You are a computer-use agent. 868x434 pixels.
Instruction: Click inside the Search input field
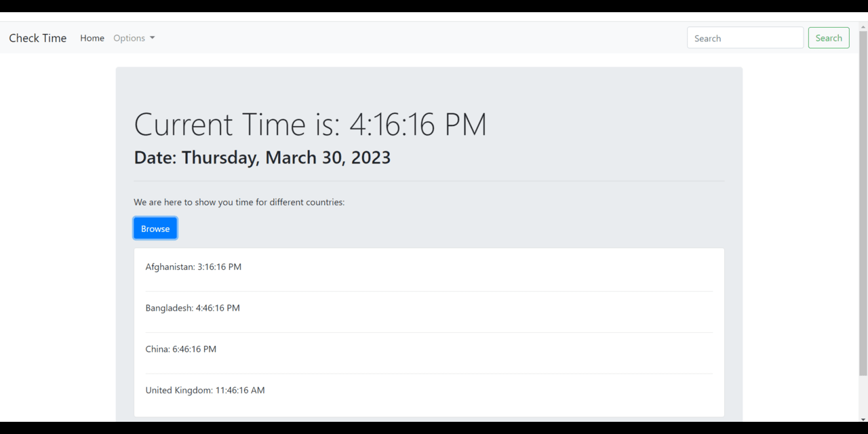click(745, 37)
